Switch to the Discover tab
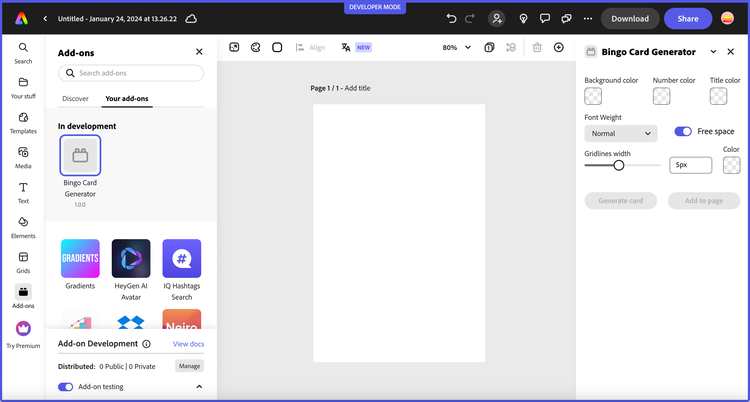The height and width of the screenshot is (402, 750). click(x=75, y=99)
